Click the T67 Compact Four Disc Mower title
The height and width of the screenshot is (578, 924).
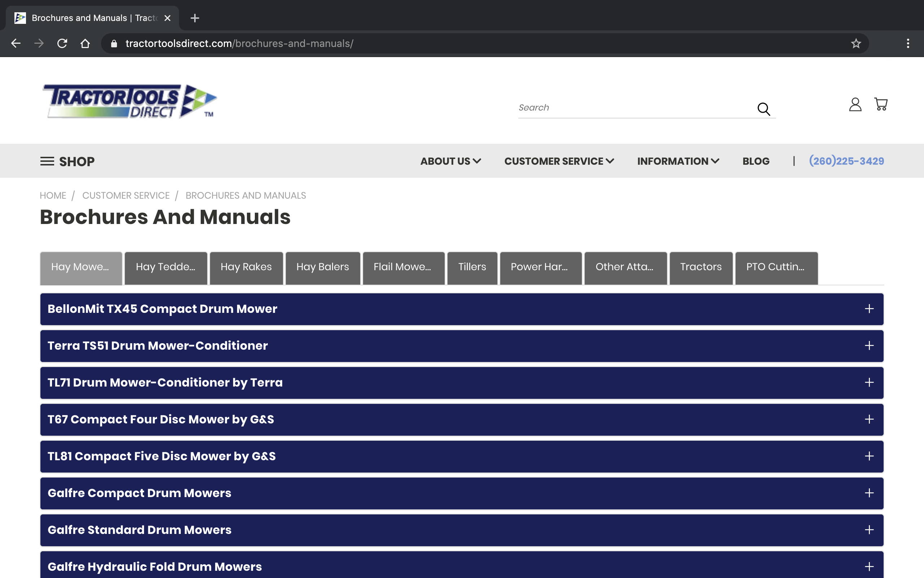[x=161, y=419]
